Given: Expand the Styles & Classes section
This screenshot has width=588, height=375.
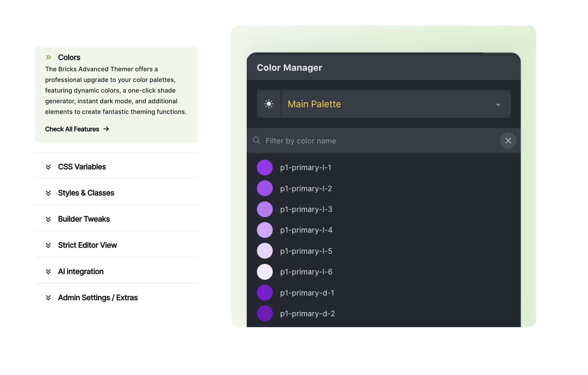Looking at the screenshot, I should tap(86, 193).
